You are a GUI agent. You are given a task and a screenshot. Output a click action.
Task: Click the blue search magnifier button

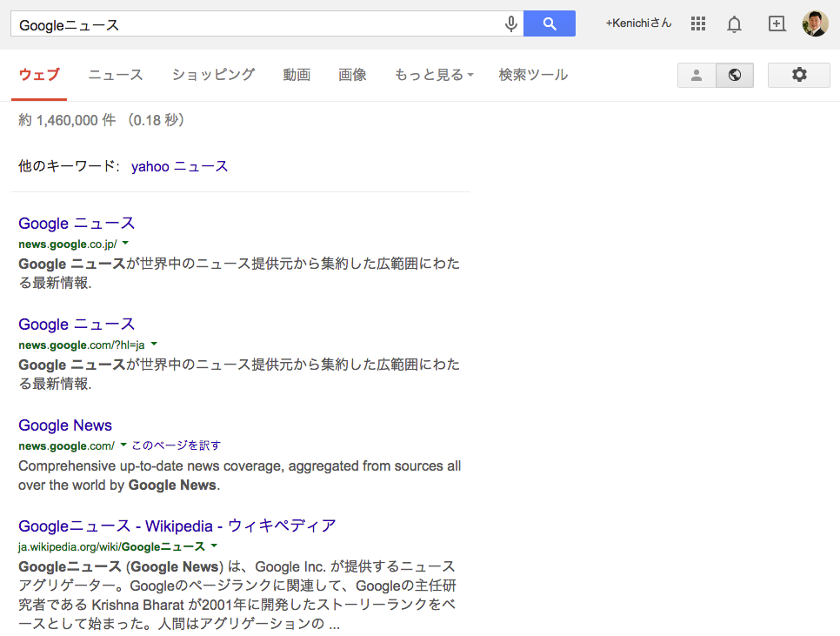549,23
